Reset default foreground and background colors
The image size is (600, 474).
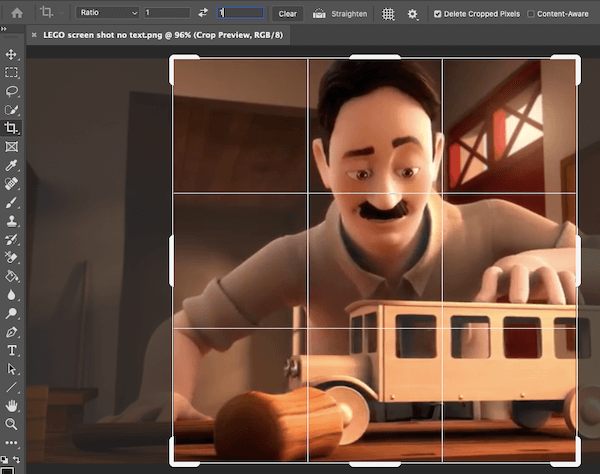point(4,459)
